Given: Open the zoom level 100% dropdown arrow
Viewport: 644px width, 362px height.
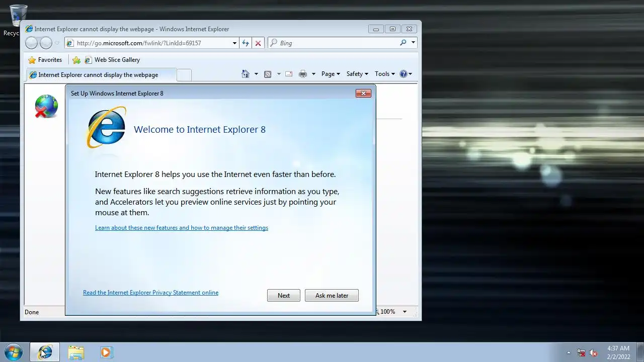Looking at the screenshot, I should (405, 312).
